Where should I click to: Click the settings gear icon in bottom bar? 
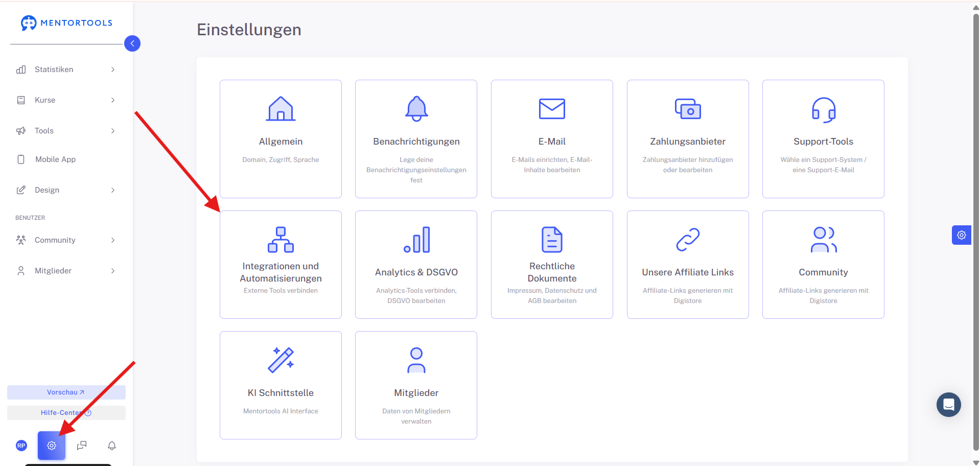click(x=52, y=446)
